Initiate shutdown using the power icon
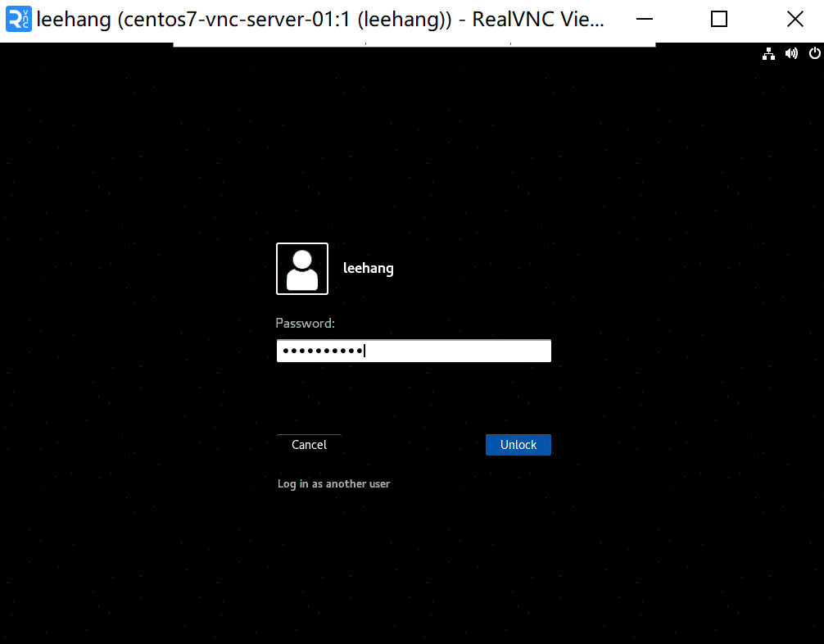Viewport: 824px width, 644px height. point(814,53)
